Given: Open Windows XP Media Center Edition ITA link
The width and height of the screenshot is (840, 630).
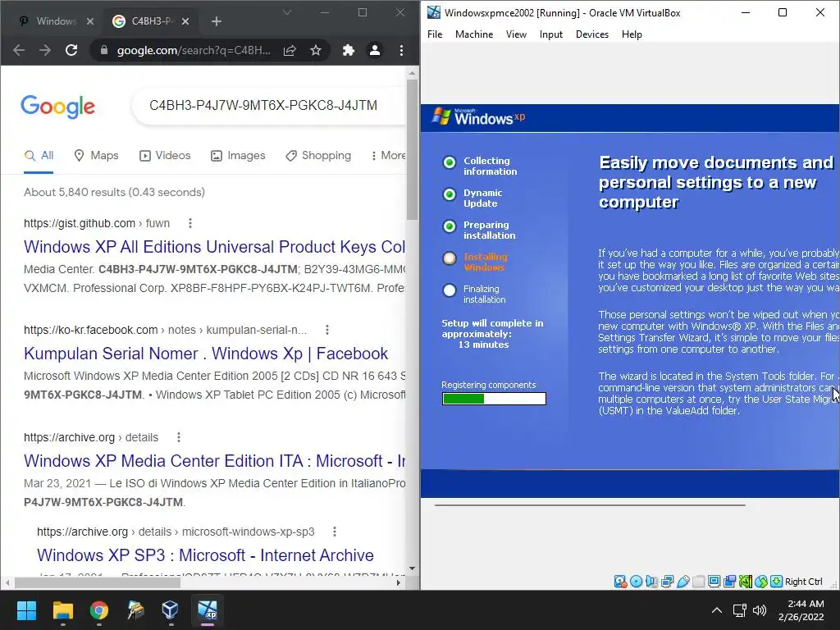Looking at the screenshot, I should click(214, 461).
